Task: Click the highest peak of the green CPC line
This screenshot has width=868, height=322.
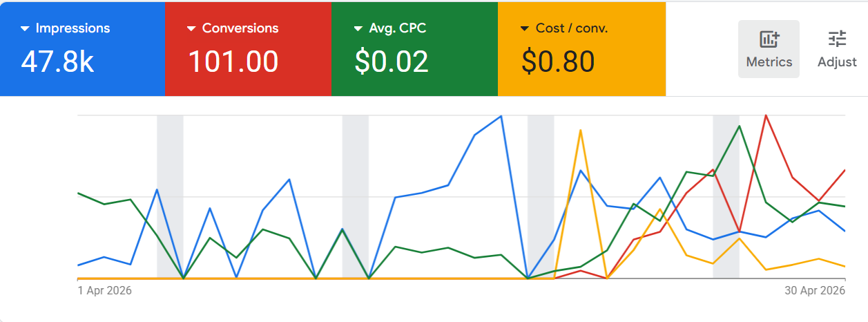Action: coord(740,126)
